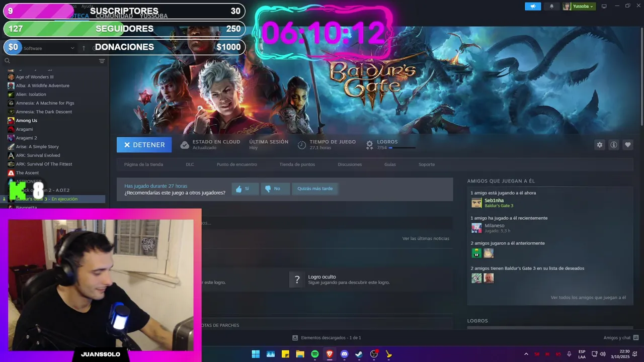The image size is (644, 362).
Task: Open the game info icon
Action: pyautogui.click(x=614, y=145)
